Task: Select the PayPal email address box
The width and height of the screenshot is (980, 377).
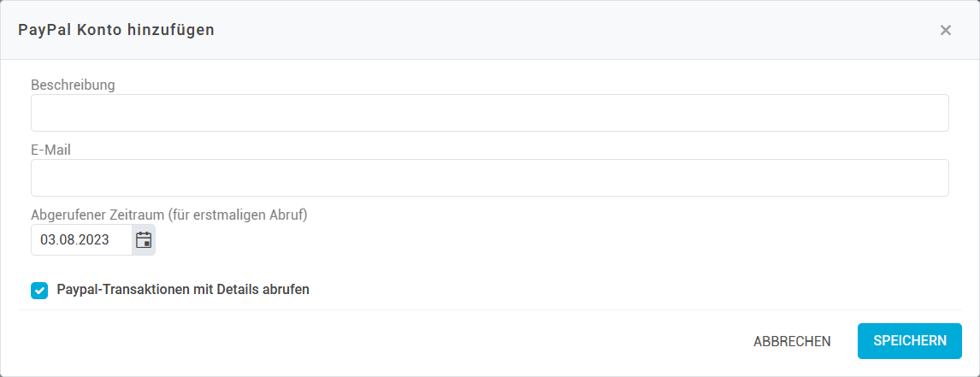Action: click(489, 178)
